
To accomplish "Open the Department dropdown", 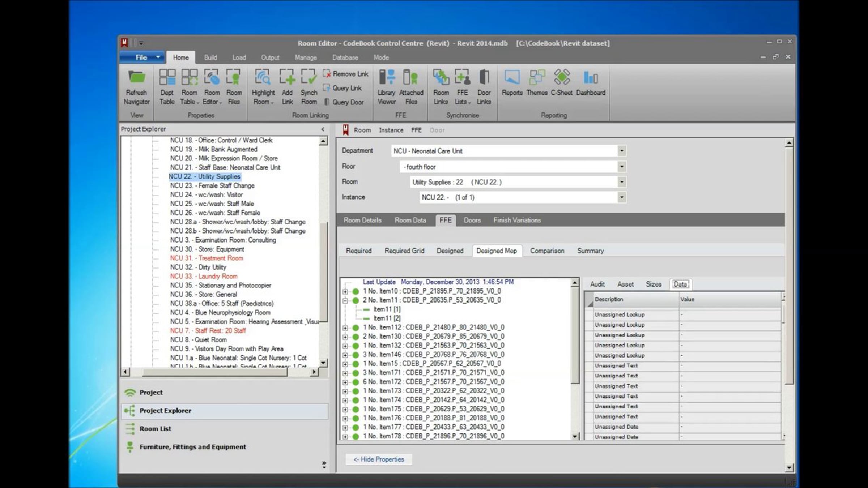I will (621, 151).
